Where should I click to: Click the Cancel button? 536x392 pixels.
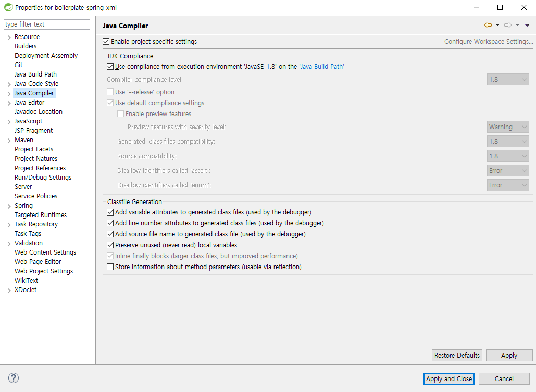click(504, 378)
